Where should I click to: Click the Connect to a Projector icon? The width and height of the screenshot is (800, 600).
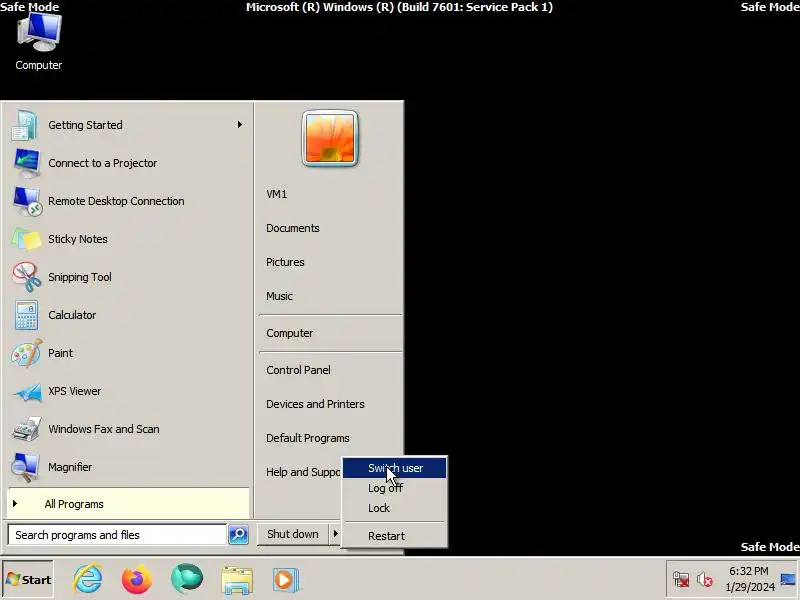point(27,163)
